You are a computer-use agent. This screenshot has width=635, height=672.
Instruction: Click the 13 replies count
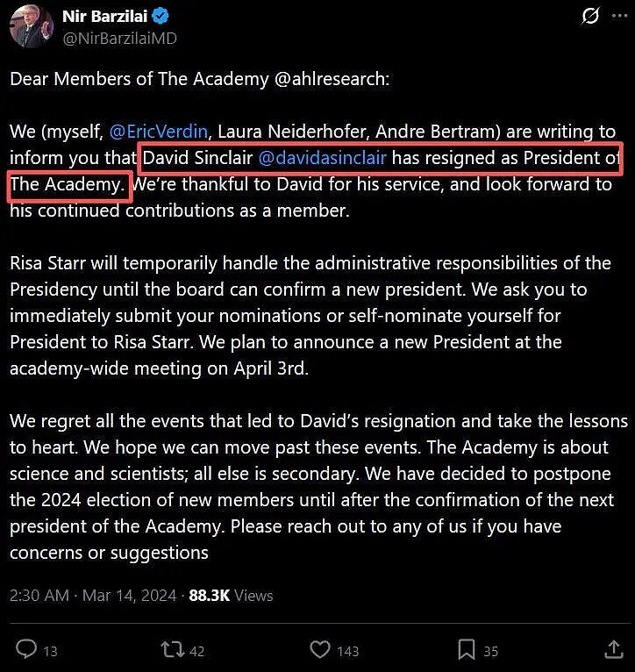[50, 652]
